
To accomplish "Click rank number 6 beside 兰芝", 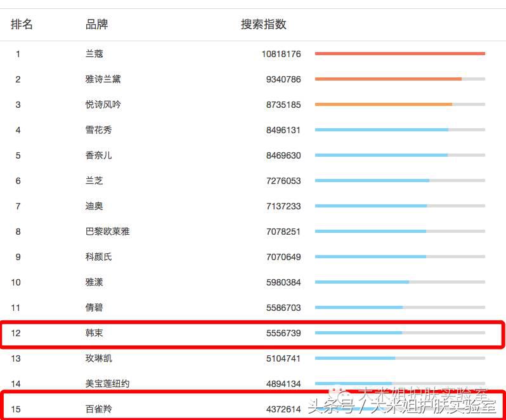I will point(18,181).
